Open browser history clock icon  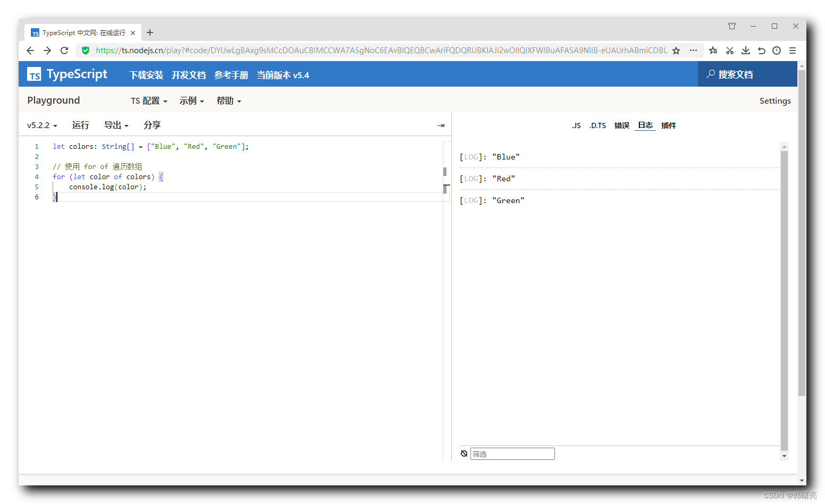tap(777, 51)
